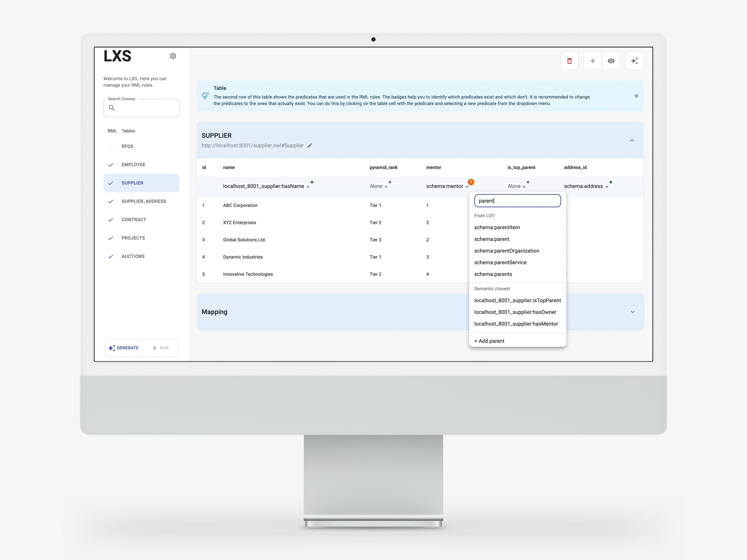Choose localhost_8001_supplier:hasMentor under Semantic closest
747x560 pixels.
pyautogui.click(x=516, y=324)
